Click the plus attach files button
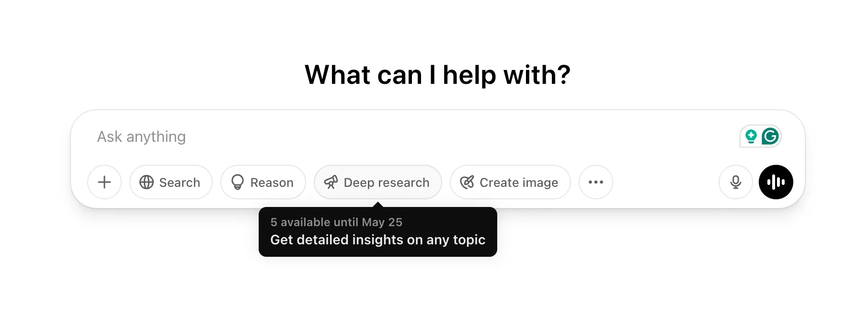Screen dimensions: 868x321 click(104, 182)
